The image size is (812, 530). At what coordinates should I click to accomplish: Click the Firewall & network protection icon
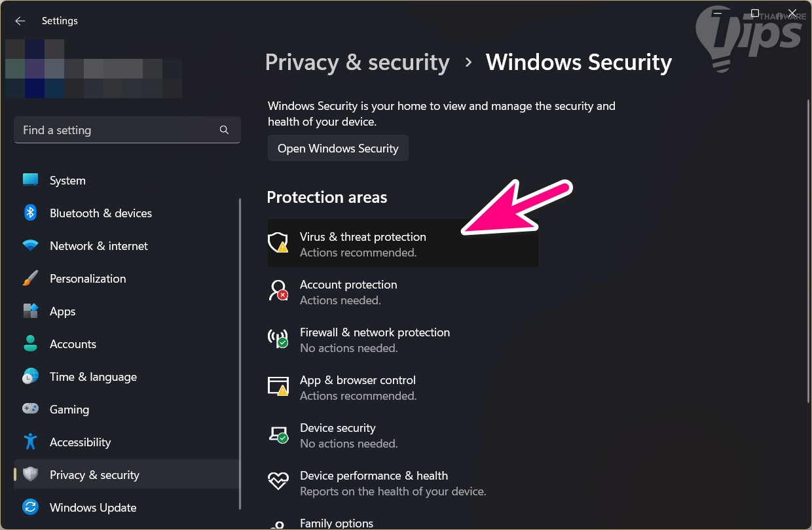pos(278,338)
